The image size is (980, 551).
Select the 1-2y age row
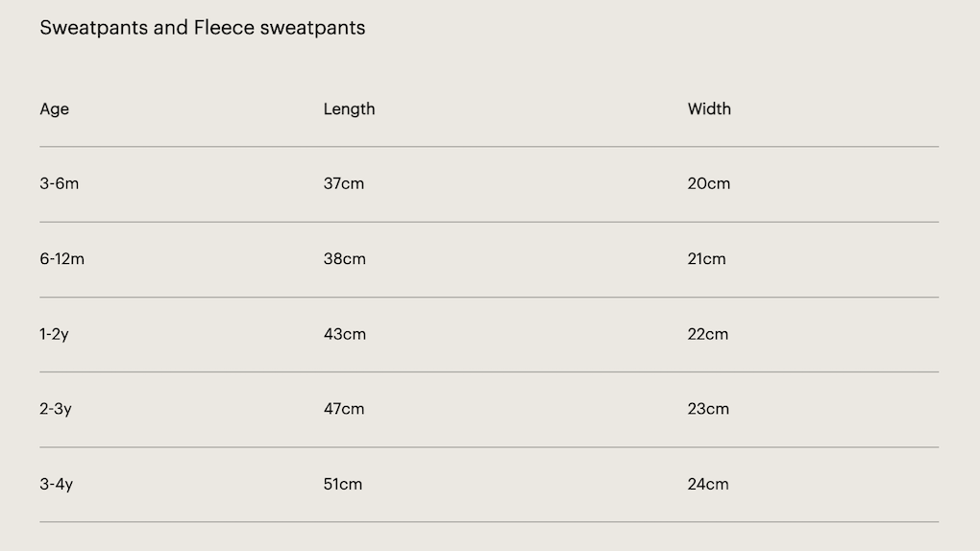(x=55, y=334)
